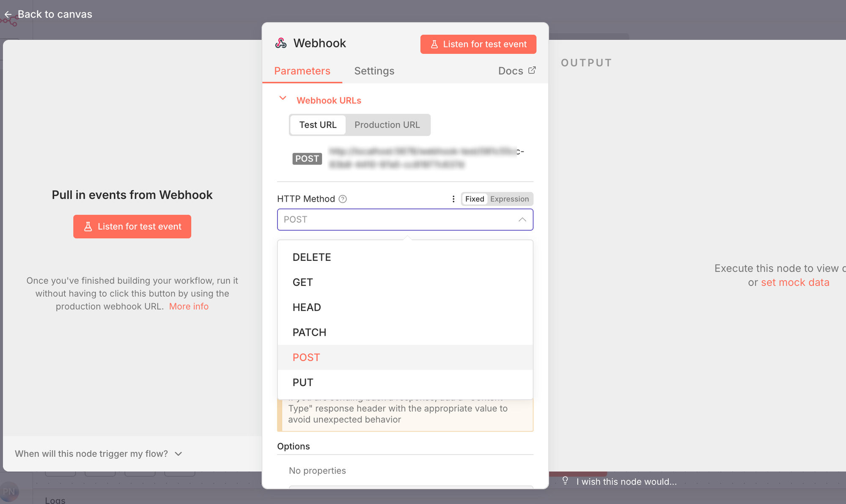Pick PATCH in the HTTP method options
The image size is (846, 504).
[x=309, y=332]
